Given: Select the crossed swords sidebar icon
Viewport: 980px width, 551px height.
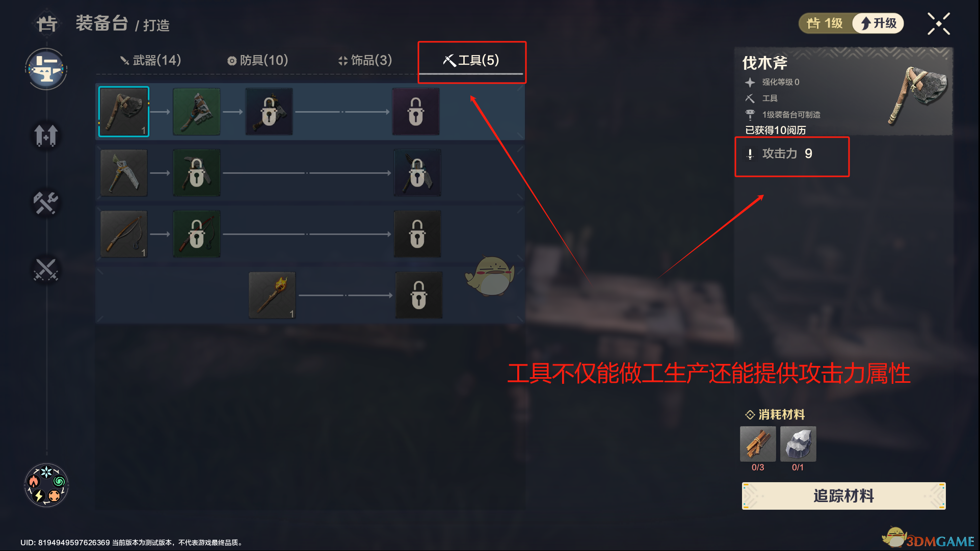Looking at the screenshot, I should pos(46,270).
